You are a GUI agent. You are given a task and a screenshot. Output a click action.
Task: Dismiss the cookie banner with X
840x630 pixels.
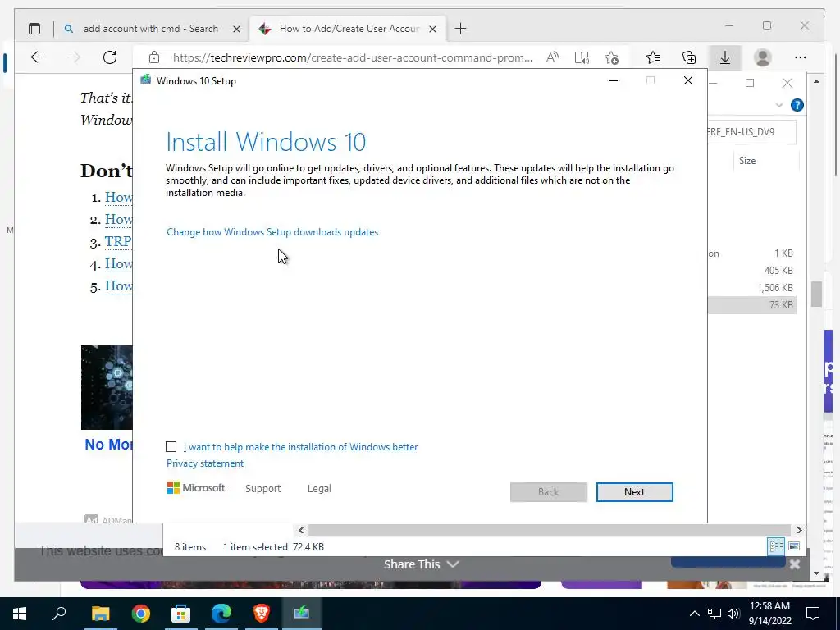coord(794,564)
